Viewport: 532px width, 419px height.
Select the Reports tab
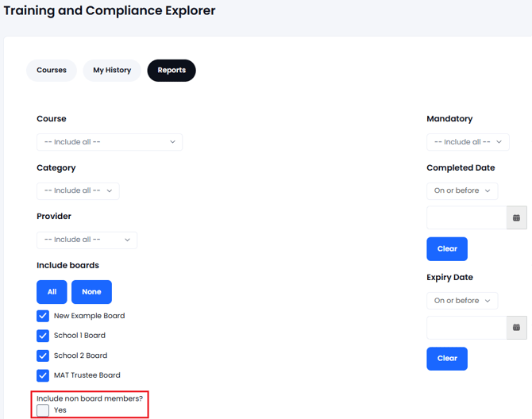[x=172, y=70]
